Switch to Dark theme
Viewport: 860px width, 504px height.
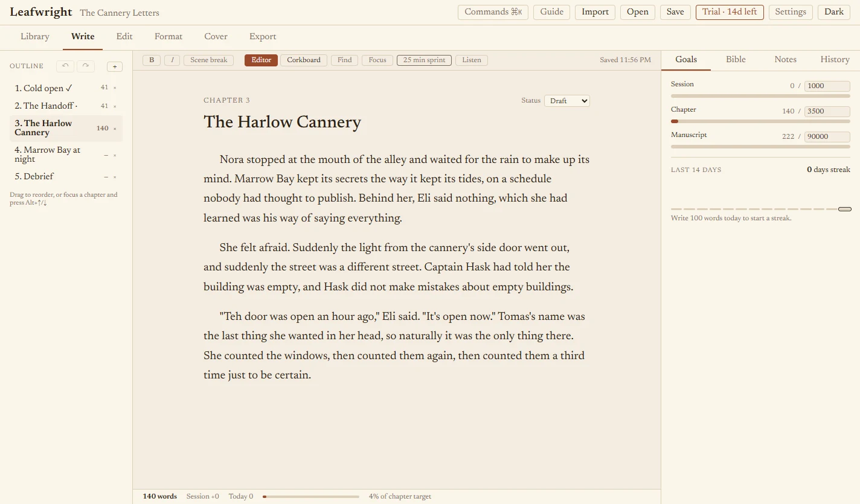point(834,12)
